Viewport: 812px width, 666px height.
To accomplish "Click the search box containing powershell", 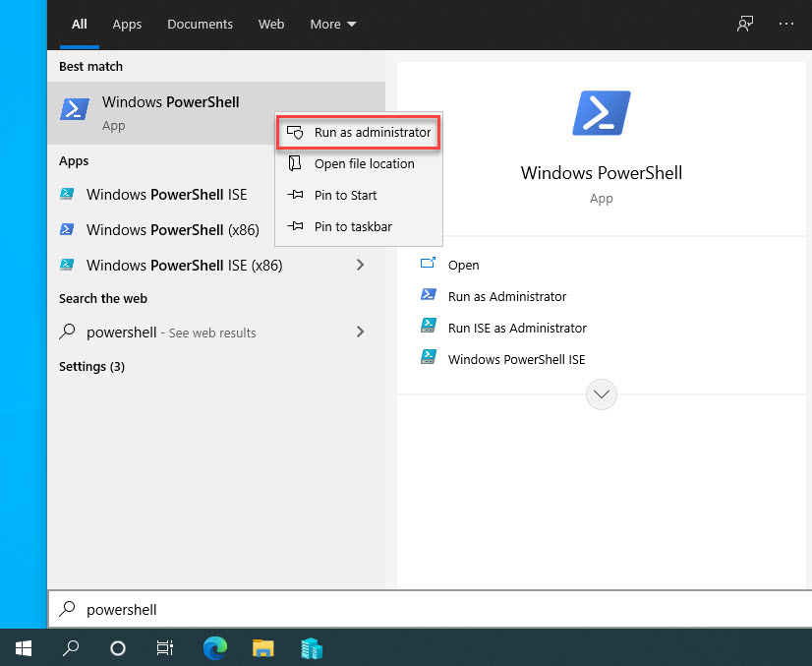I will tap(430, 610).
